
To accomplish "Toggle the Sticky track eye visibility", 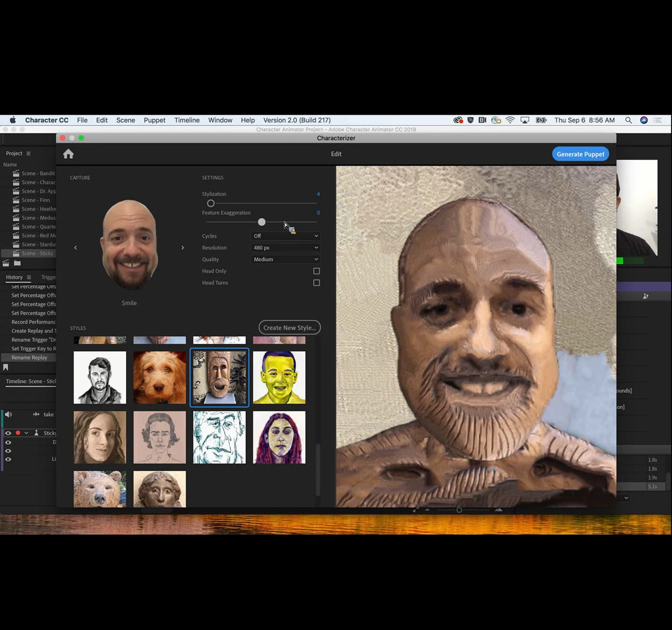I will (8, 433).
